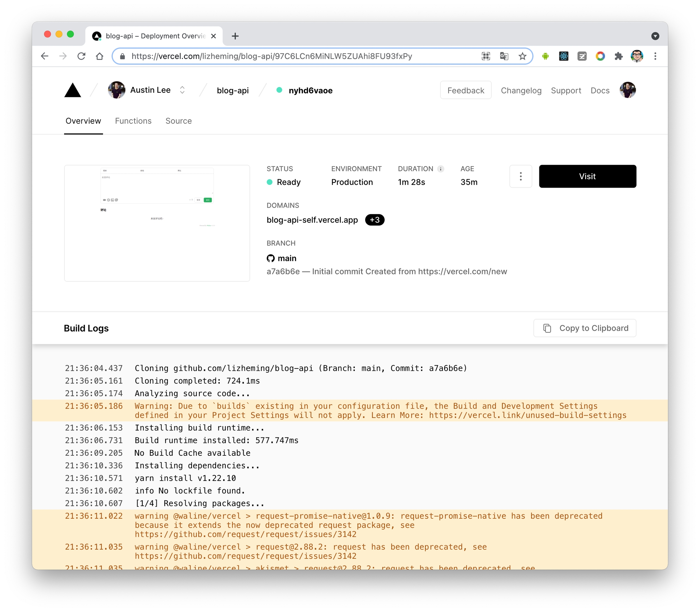Open the QR code icon in address bar

(486, 56)
